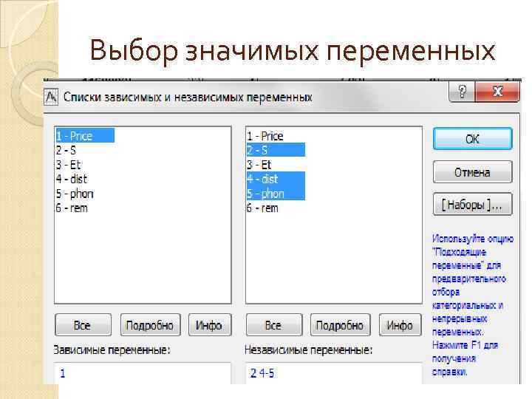Image resolution: width=532 pixels, height=399 pixels.
Task: Select '2 - S' in independent list
Action: coord(276,150)
